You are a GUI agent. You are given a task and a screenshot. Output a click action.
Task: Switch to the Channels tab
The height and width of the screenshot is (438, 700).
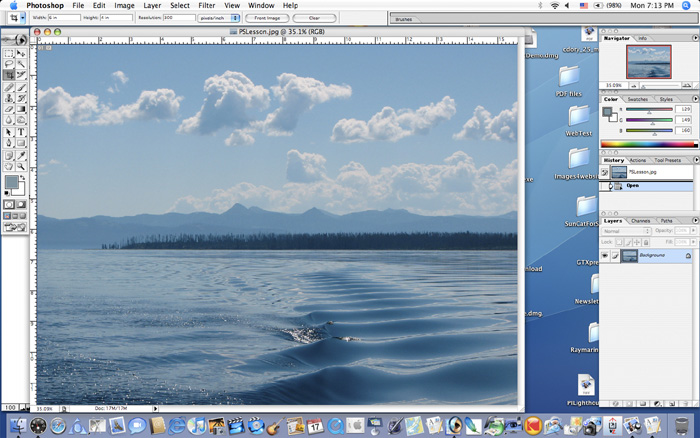click(x=640, y=220)
